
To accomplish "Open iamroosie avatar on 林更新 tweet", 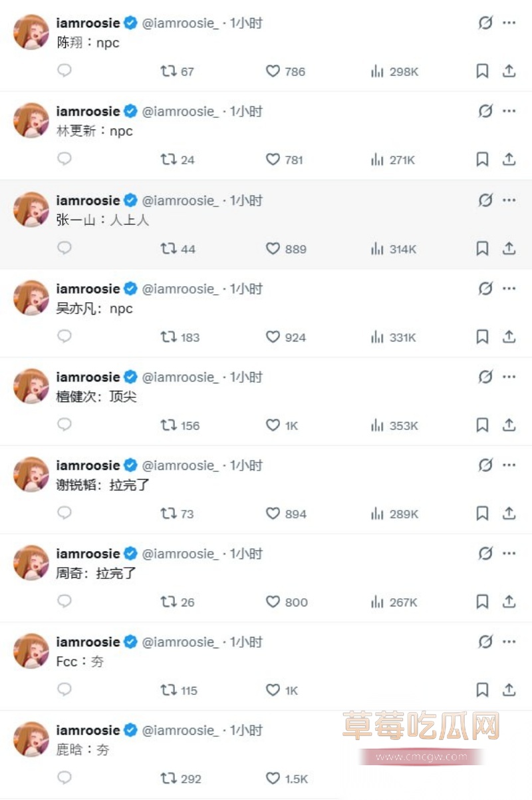I will (31, 120).
